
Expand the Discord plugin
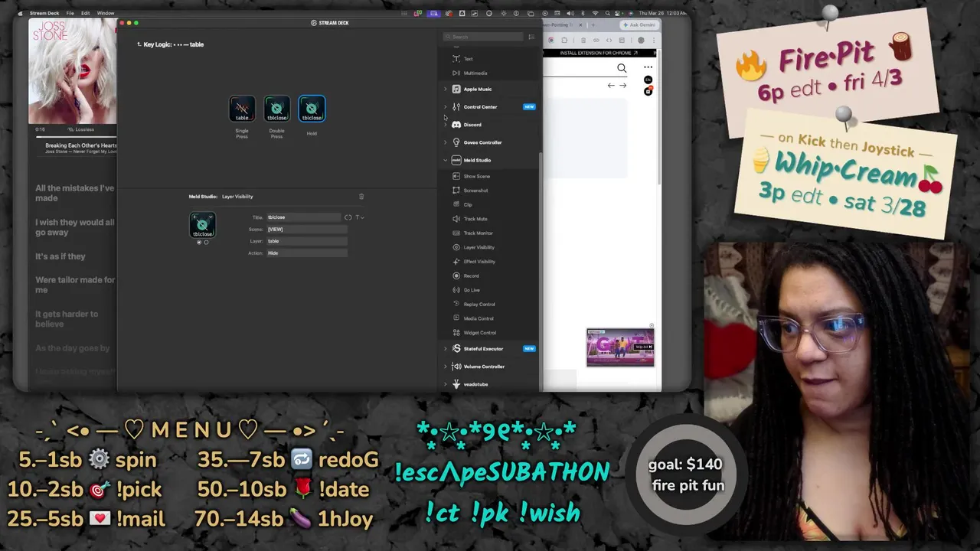click(446, 125)
